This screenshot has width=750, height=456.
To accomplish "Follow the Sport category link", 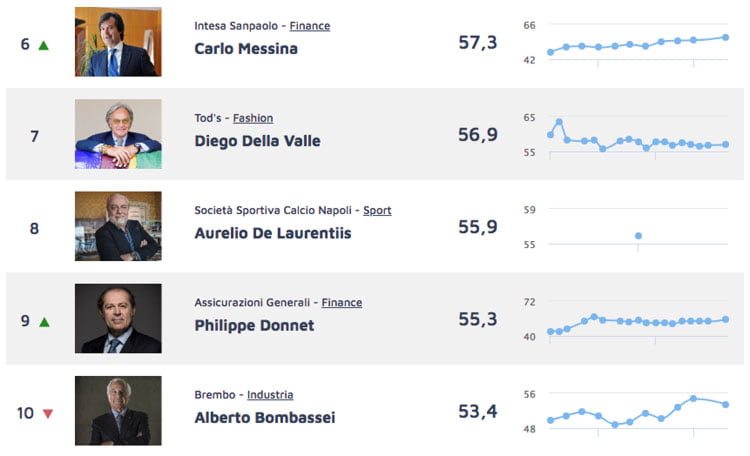I will [x=377, y=211].
